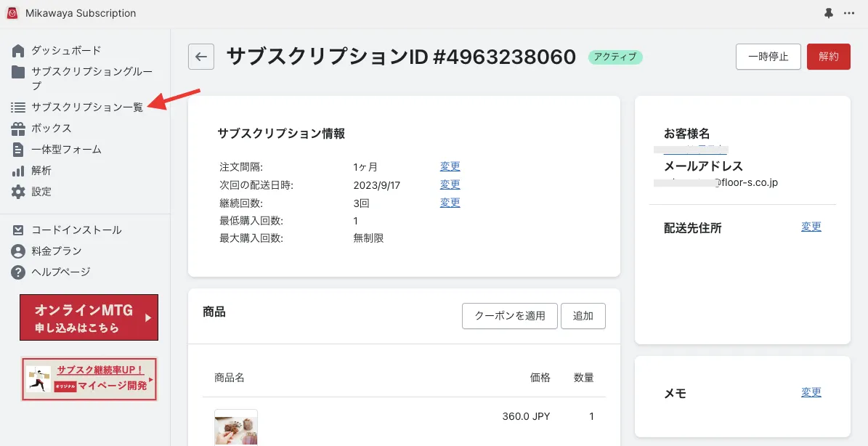Click the pin icon in top bar
This screenshot has width=868, height=446.
click(x=829, y=13)
